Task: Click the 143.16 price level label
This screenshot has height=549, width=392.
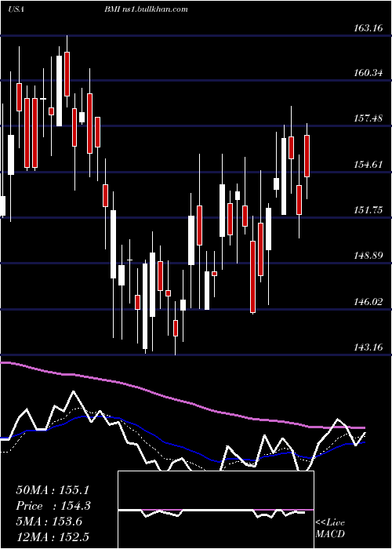Action: [368, 347]
